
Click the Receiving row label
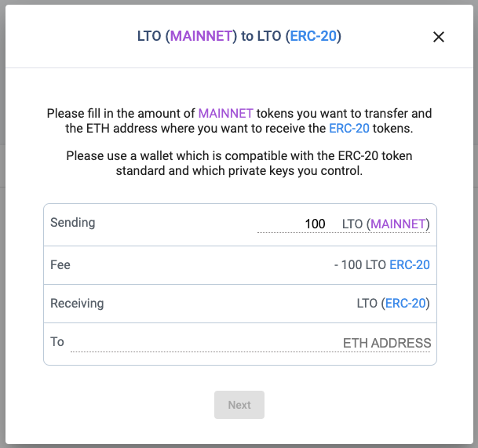tap(77, 304)
